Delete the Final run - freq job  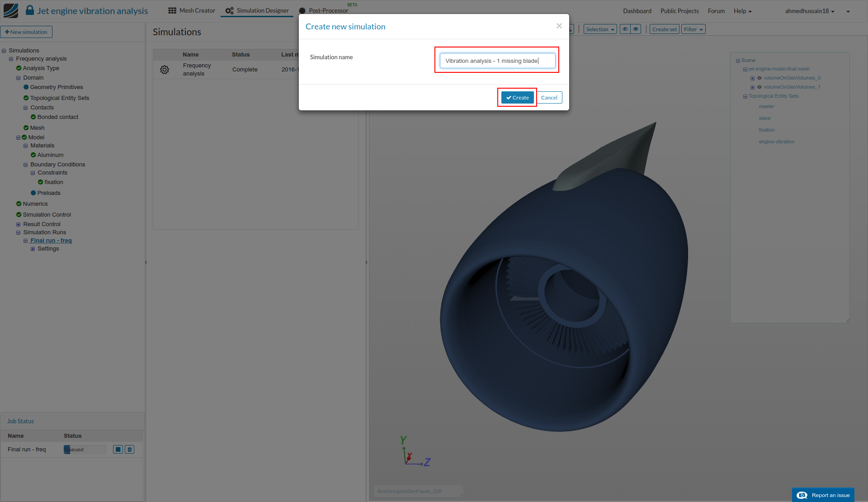pos(130,449)
